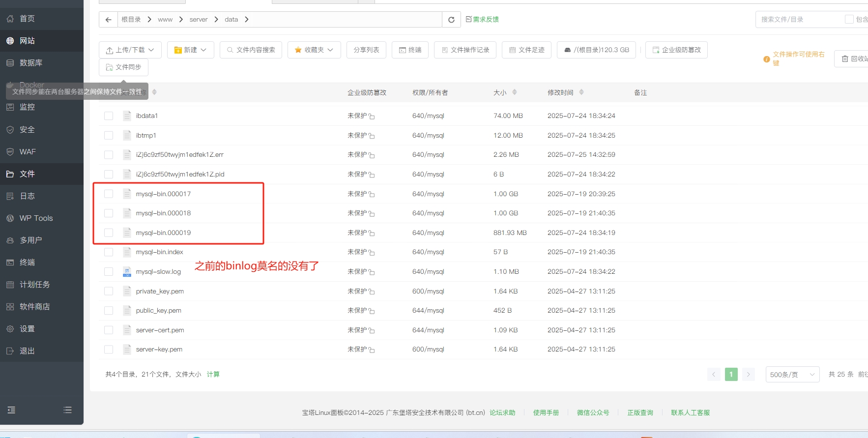Go to page 1
Image resolution: width=868 pixels, height=438 pixels.
point(731,375)
